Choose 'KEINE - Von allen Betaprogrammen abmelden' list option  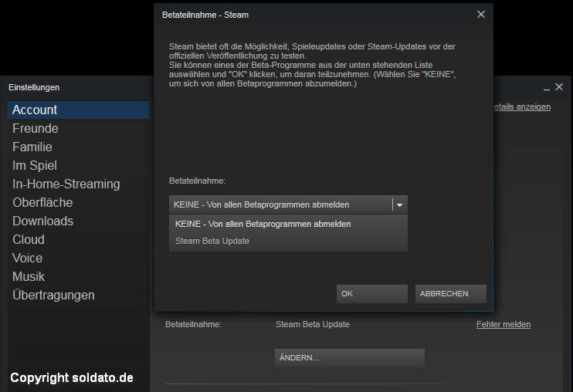pos(288,224)
